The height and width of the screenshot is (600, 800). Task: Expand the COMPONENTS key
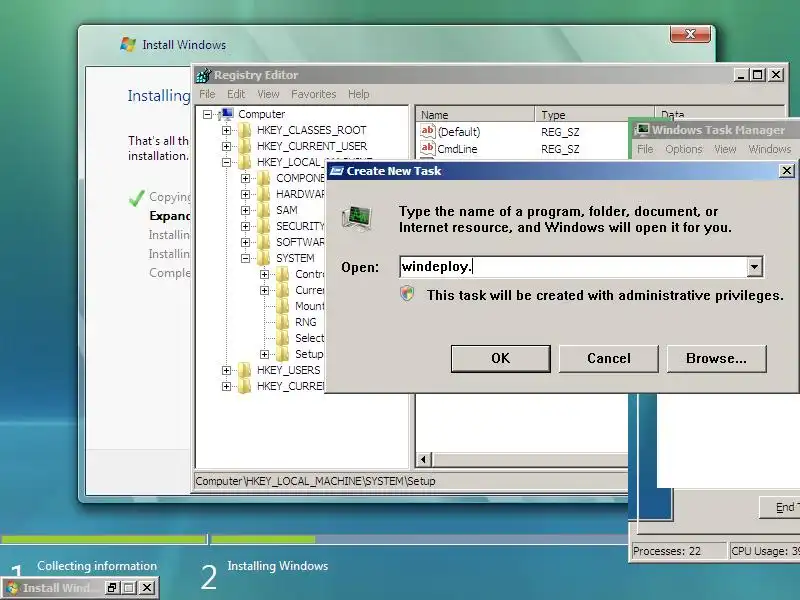tap(245, 178)
